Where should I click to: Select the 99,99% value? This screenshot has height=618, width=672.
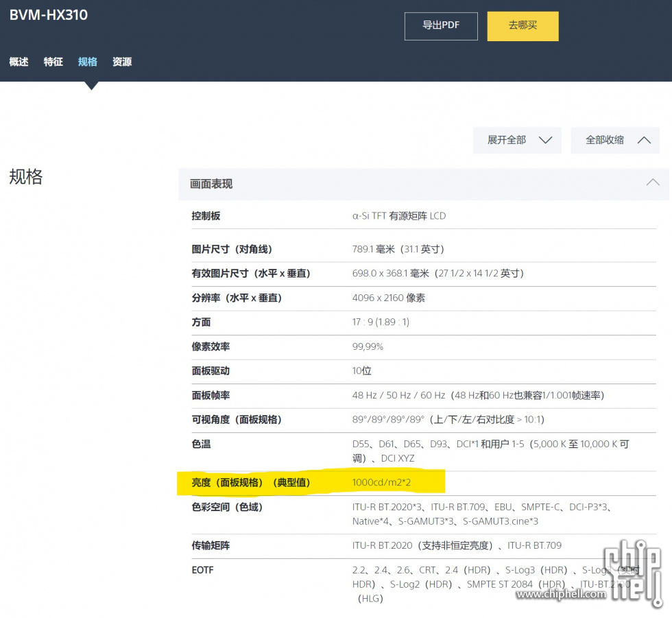click(x=368, y=346)
